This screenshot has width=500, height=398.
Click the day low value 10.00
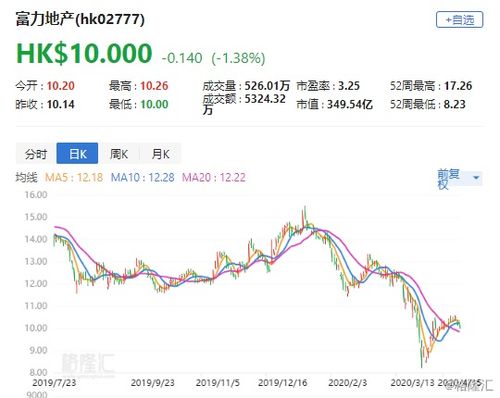click(154, 104)
